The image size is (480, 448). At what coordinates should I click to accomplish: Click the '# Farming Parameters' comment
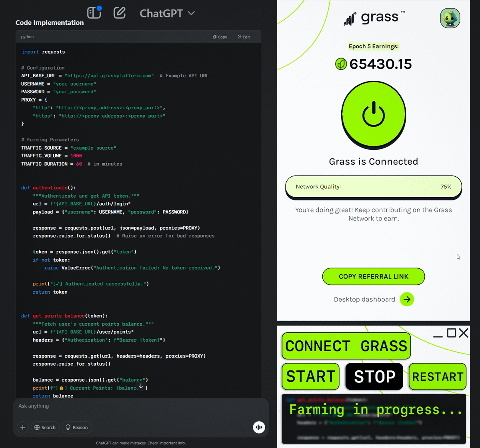tap(50, 140)
